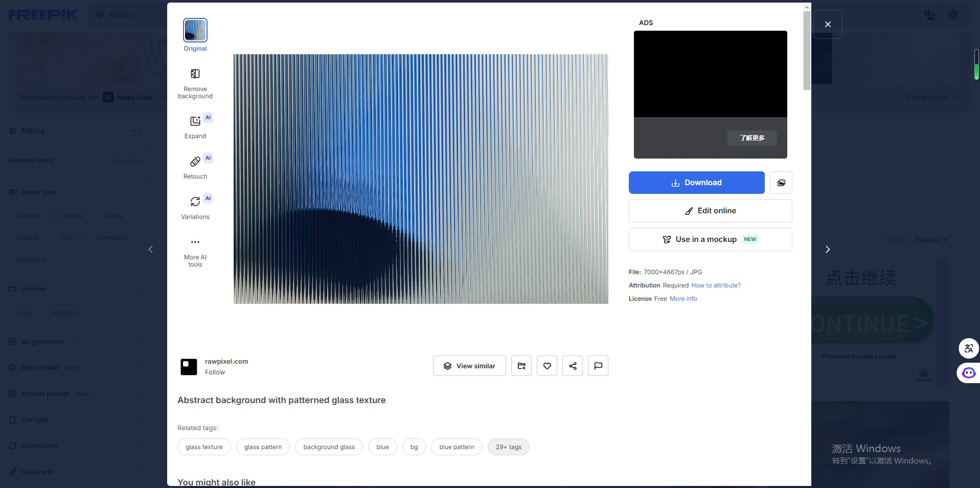This screenshot has width=980, height=488.
Task: Click the Freepik logo
Action: [x=43, y=15]
